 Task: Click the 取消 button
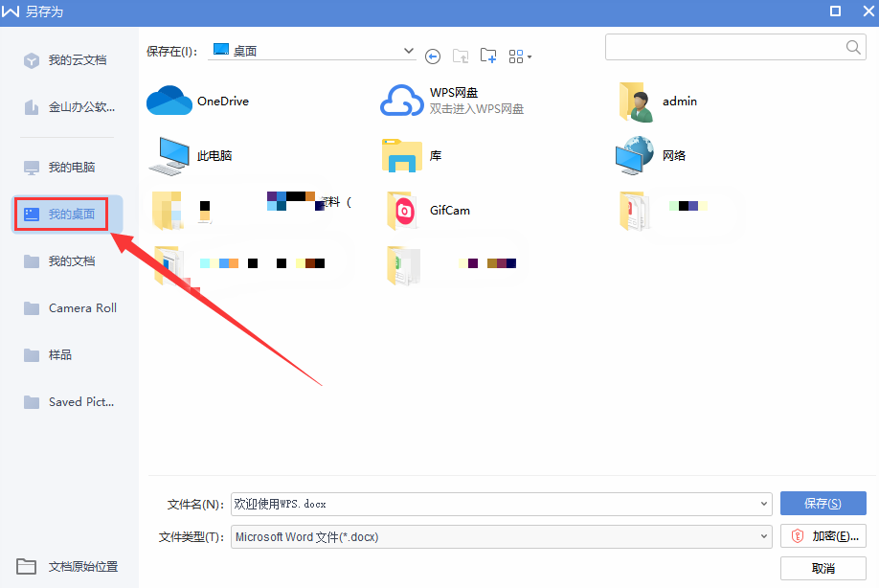pyautogui.click(x=823, y=569)
